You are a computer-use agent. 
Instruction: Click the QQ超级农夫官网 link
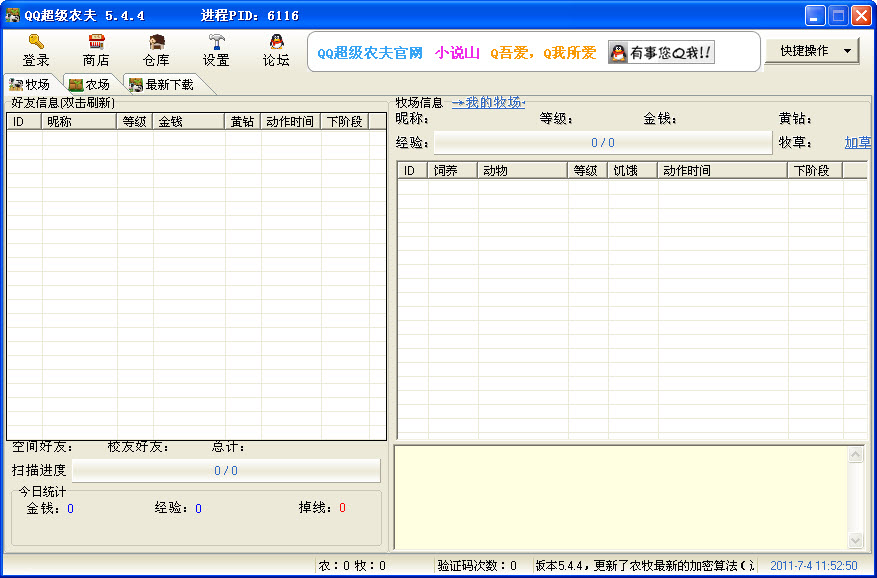(x=369, y=53)
